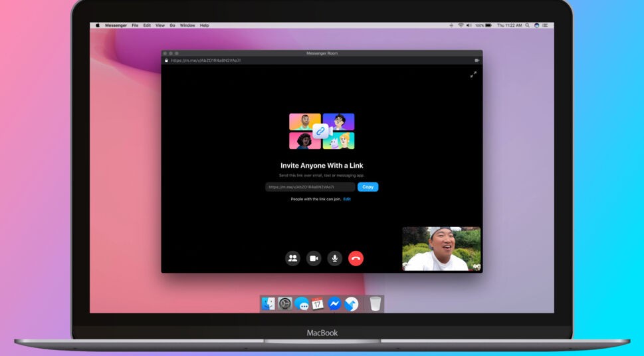Open the File menu
The image size is (644, 356).
pyautogui.click(x=135, y=25)
